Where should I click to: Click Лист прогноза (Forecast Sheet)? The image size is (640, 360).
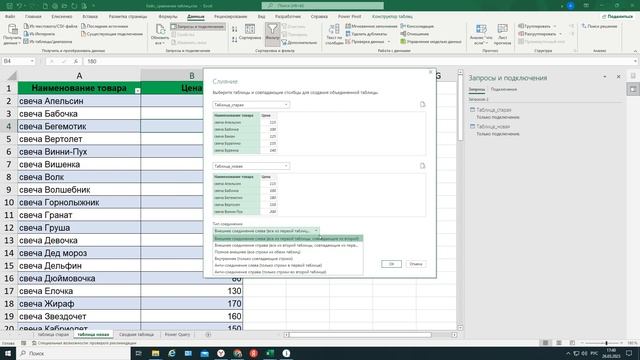pyautogui.click(x=502, y=34)
